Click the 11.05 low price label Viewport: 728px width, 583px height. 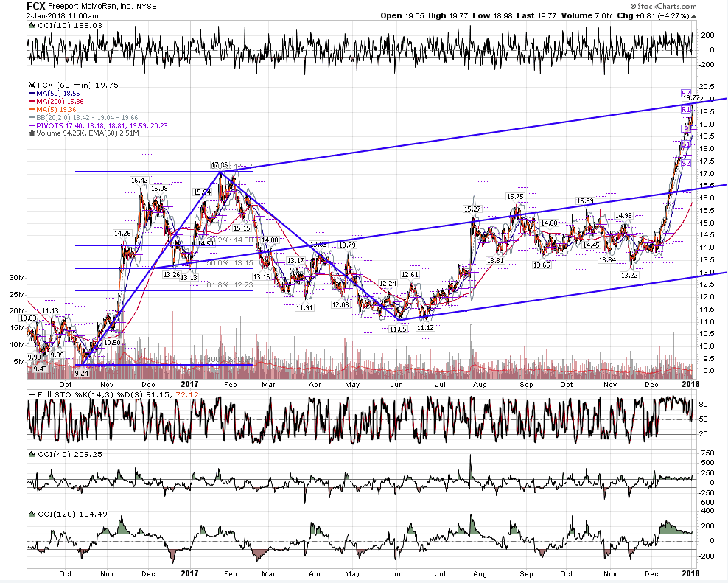(398, 329)
